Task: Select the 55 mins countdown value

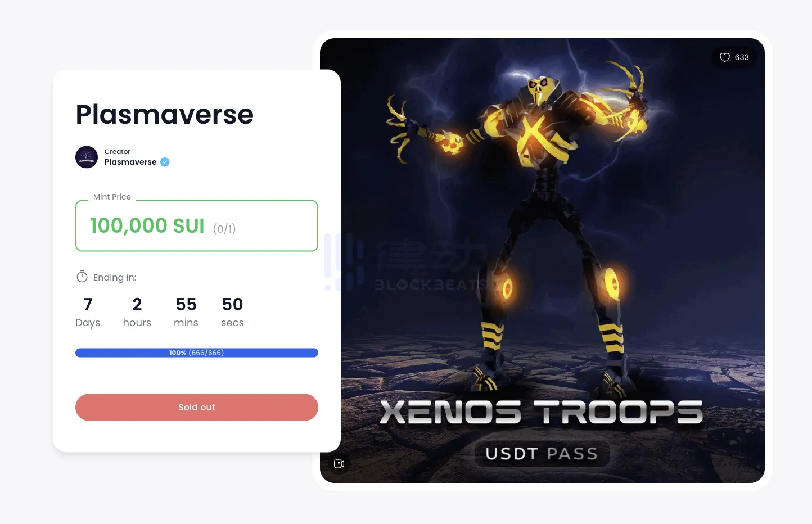Action: click(x=186, y=312)
